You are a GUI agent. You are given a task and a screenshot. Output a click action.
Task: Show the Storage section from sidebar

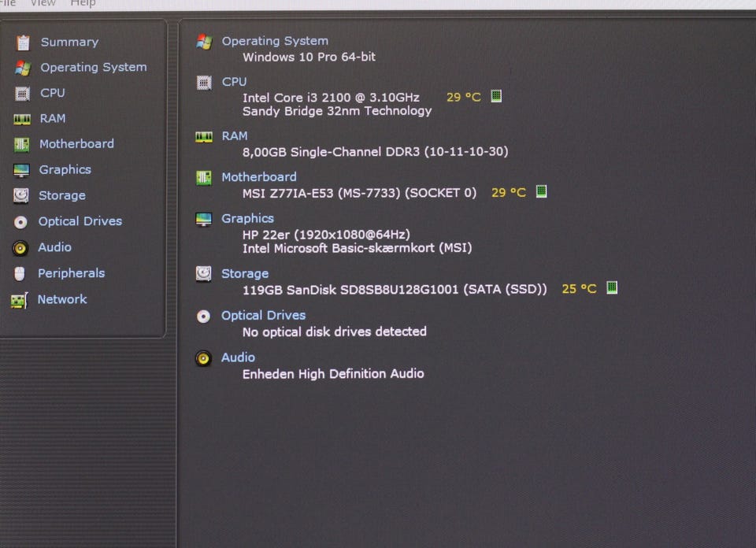click(x=62, y=195)
